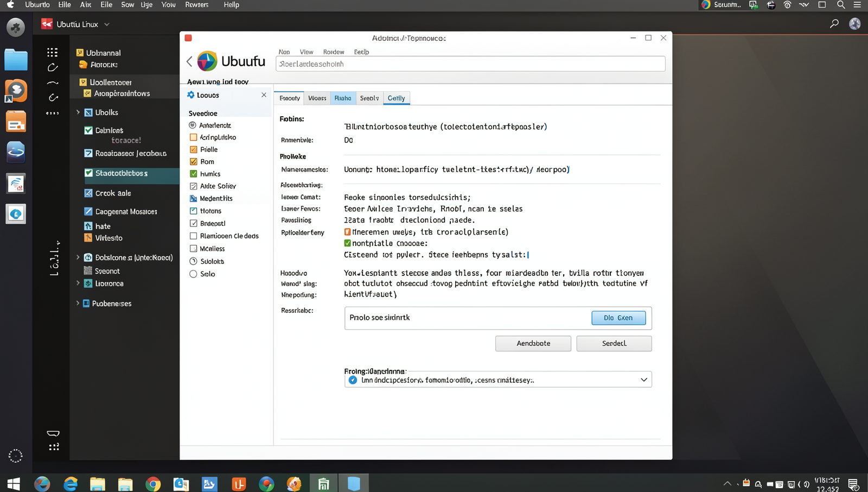Switch to the Sredly tab
The width and height of the screenshot is (868, 492).
[x=369, y=98]
